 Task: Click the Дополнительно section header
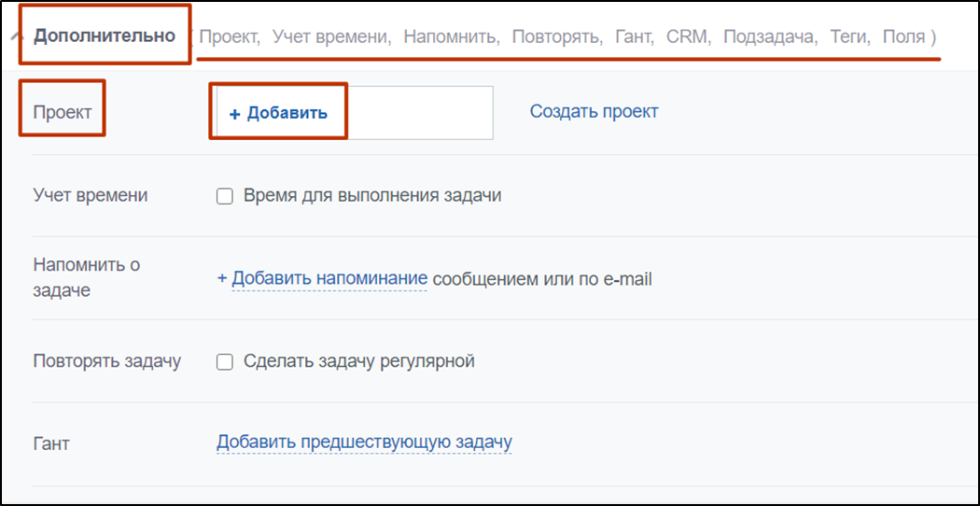click(x=105, y=36)
